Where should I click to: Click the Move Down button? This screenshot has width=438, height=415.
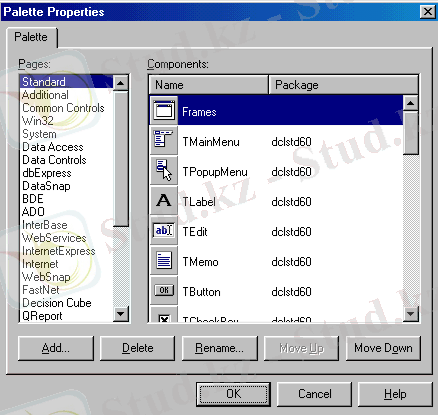[383, 348]
